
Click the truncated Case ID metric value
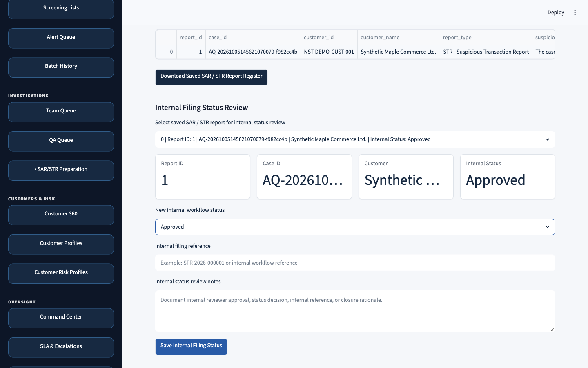point(303,180)
